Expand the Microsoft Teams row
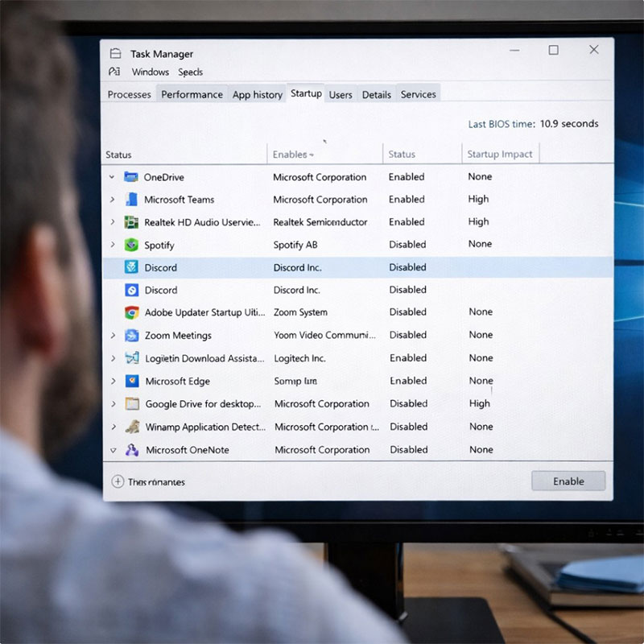 (112, 200)
